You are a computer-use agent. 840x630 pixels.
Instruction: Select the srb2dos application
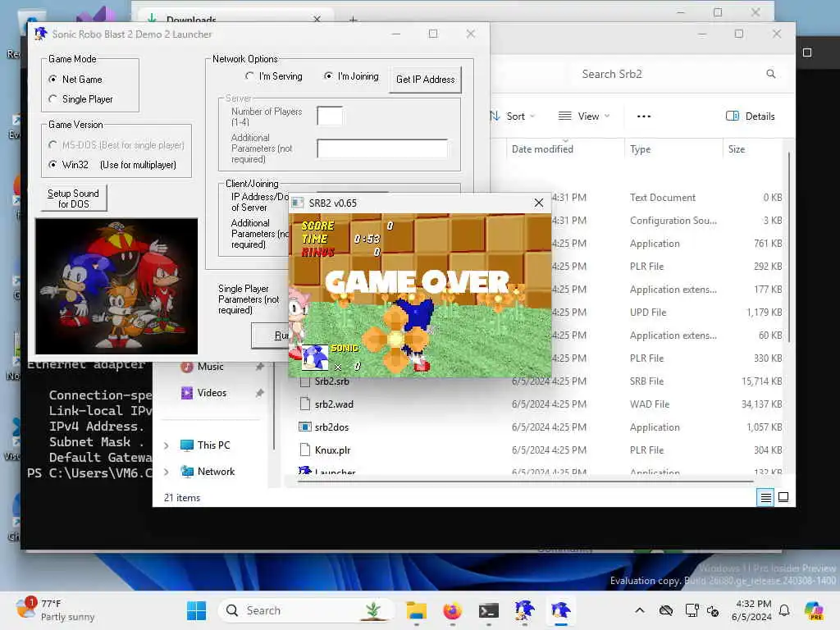pos(331,427)
